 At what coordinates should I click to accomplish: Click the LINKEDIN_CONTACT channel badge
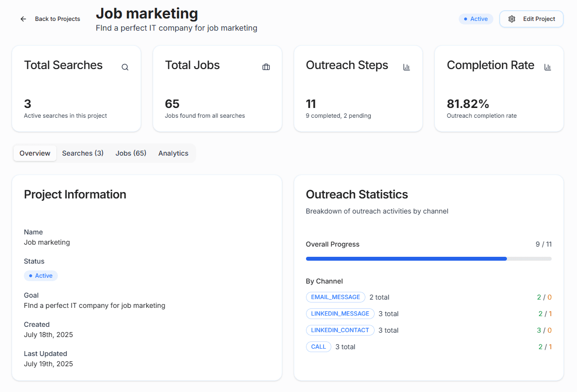(x=340, y=330)
